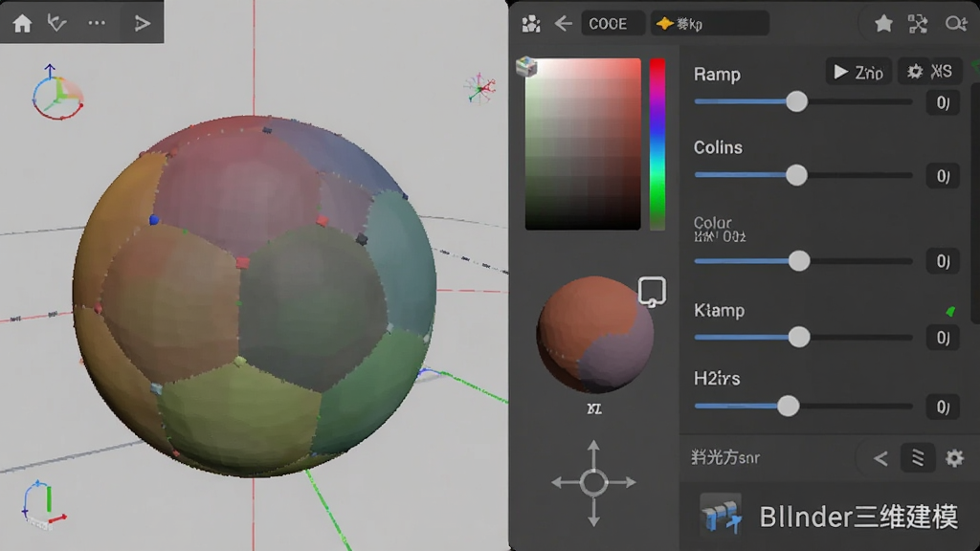Viewport: 980px width, 551px height.
Task: Click the axis orientation indicator in the viewport's lower left
Action: click(44, 505)
